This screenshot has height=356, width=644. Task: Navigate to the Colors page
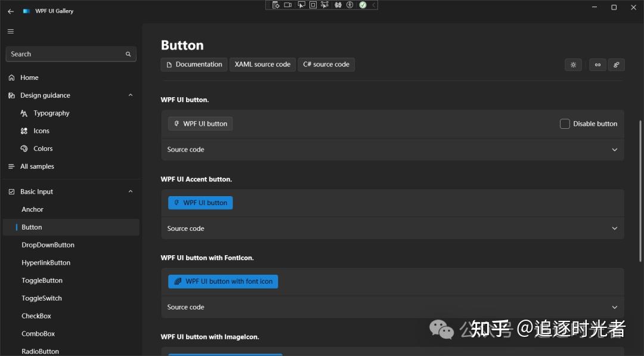point(42,148)
